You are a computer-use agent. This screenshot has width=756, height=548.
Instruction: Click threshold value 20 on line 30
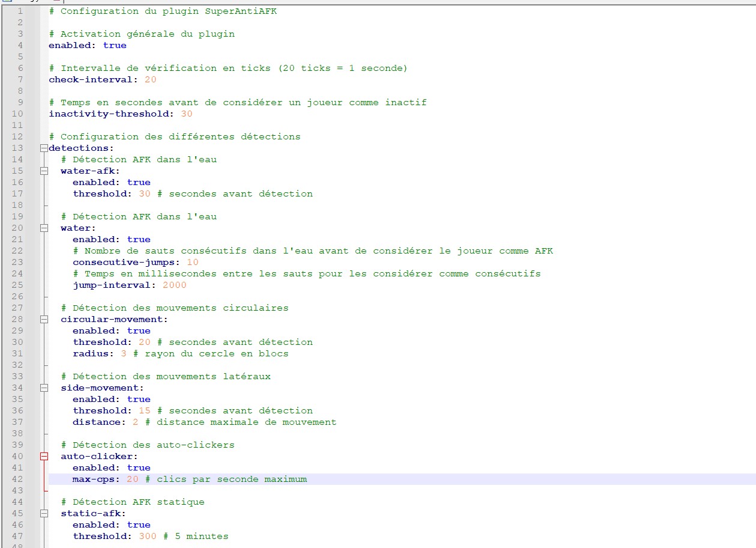point(145,342)
